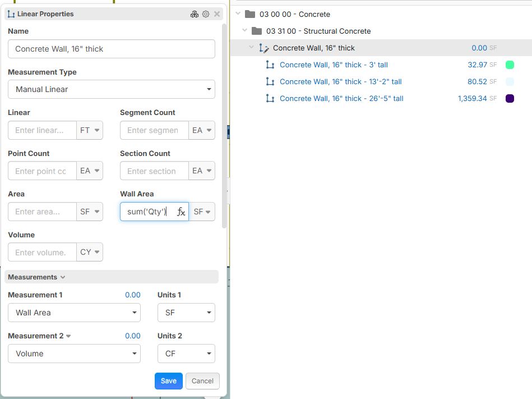532x399 pixels.
Task: Save the linear properties
Action: click(168, 380)
